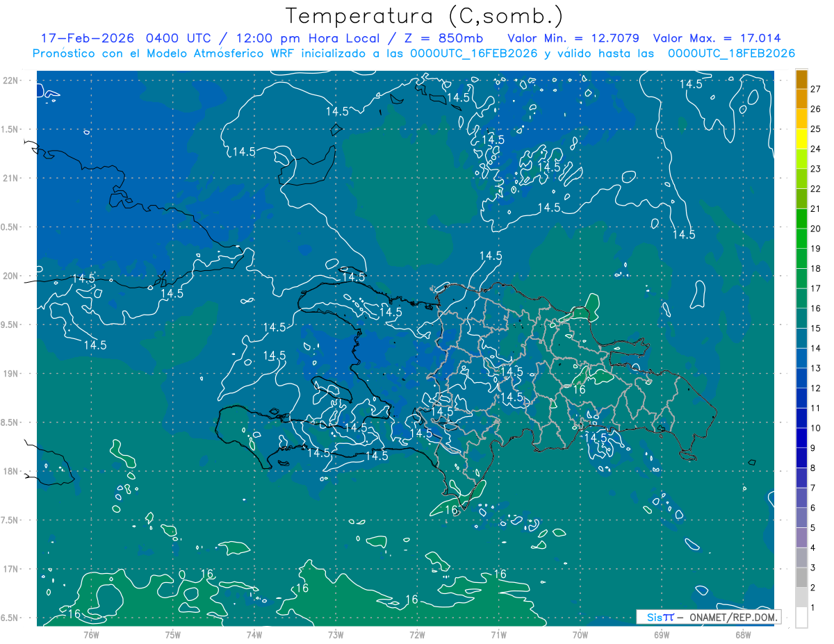Click the 'SisTT - ONAMET/REP.DOM.' credit box
Viewport: 834px width, 644px height.
point(709,617)
